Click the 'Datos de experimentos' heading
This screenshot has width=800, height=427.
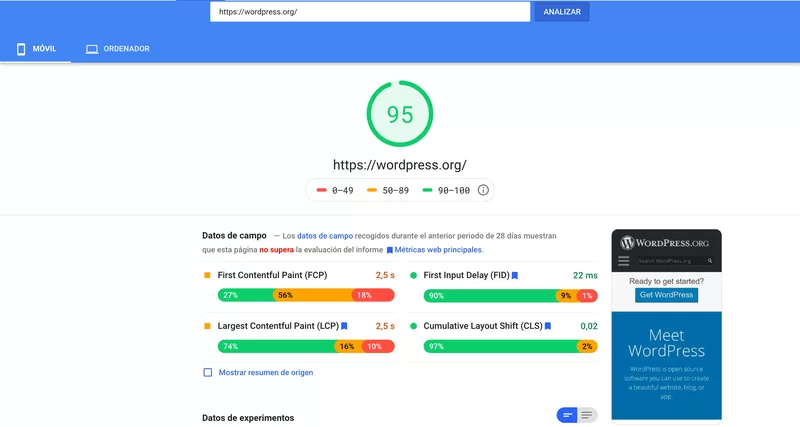point(248,418)
